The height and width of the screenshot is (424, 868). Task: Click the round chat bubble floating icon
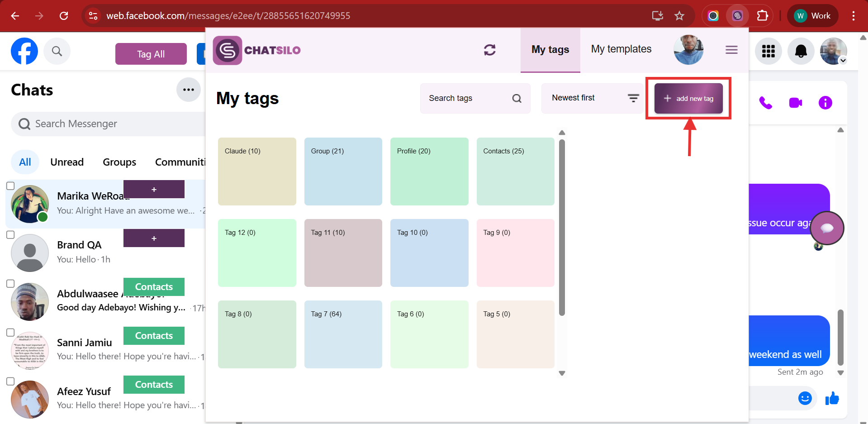tap(827, 228)
